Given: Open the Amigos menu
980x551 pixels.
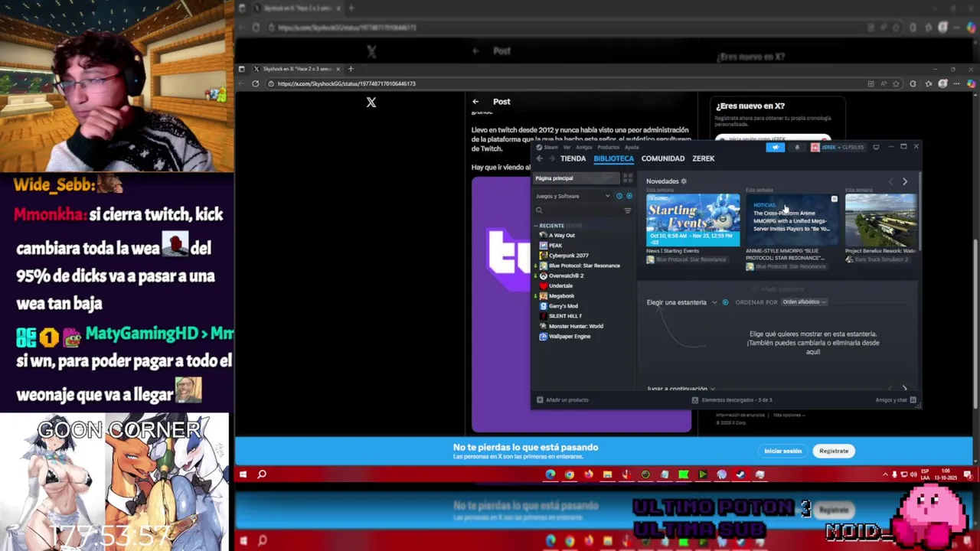Looking at the screenshot, I should tap(583, 147).
